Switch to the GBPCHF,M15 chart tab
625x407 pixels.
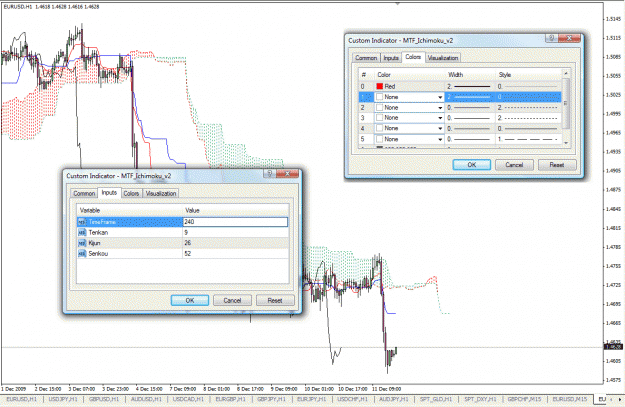pyautogui.click(x=525, y=399)
